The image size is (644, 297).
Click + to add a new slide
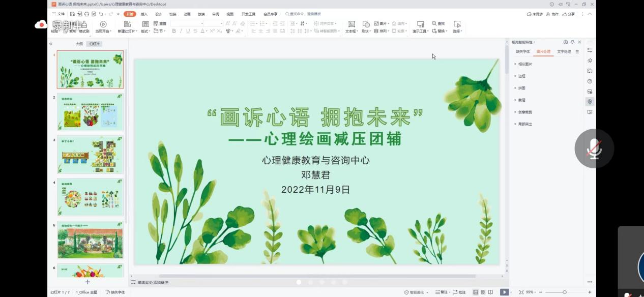point(87,281)
